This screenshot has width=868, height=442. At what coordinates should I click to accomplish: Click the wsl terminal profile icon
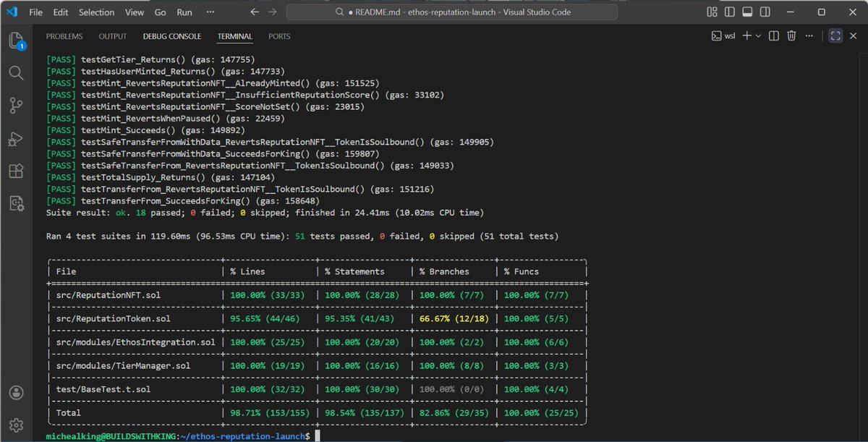click(x=716, y=35)
